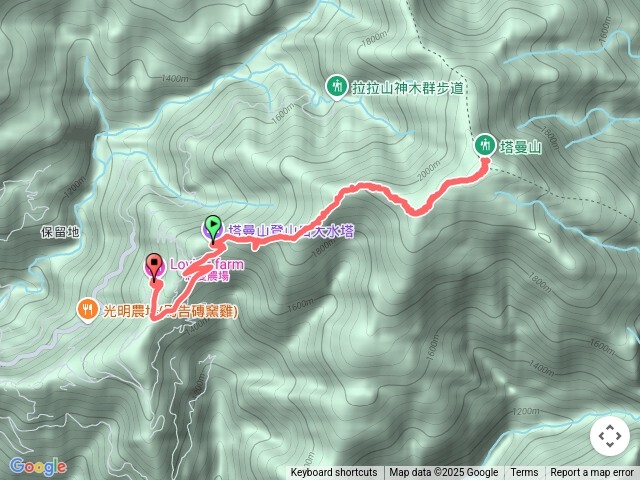640x480 pixels.
Task: Click the 保留地 area label
Action: (x=60, y=232)
